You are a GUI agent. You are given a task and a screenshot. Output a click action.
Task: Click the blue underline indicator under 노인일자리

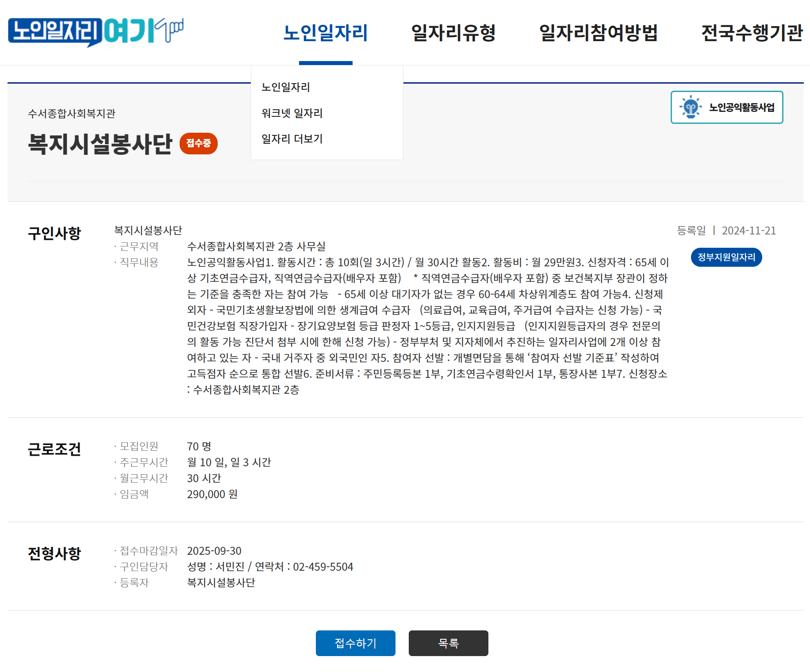[326, 63]
